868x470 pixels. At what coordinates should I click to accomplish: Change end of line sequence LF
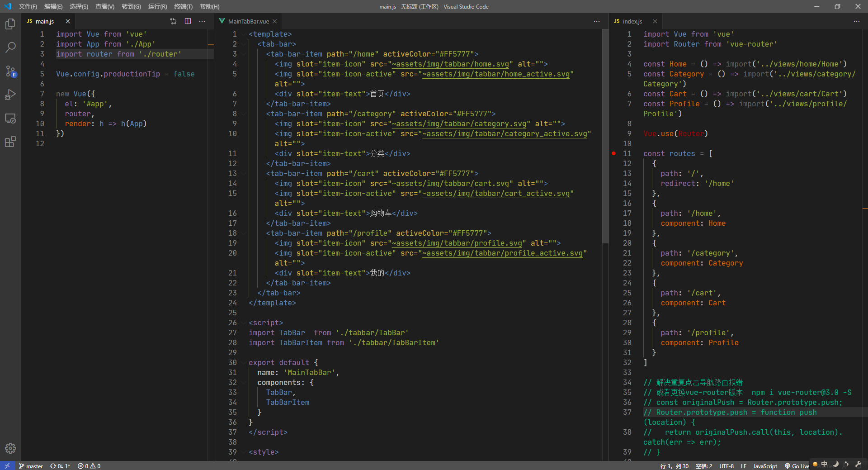[744, 466]
